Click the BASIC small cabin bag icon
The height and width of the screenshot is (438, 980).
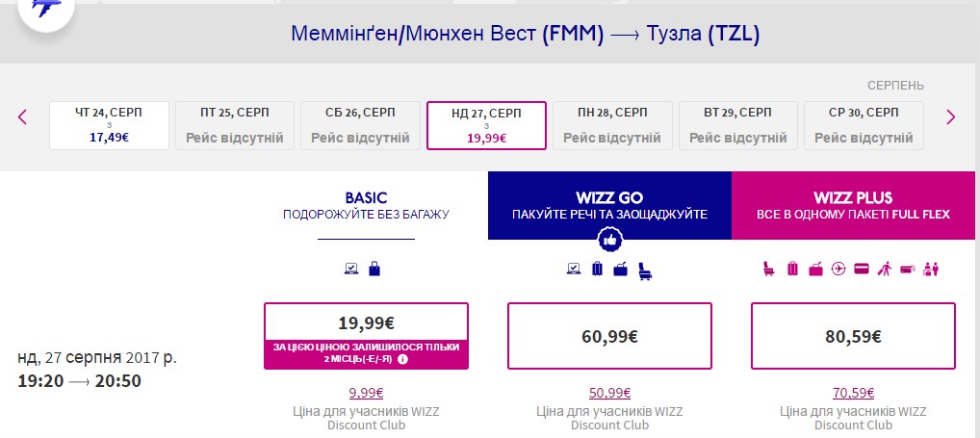(374, 270)
